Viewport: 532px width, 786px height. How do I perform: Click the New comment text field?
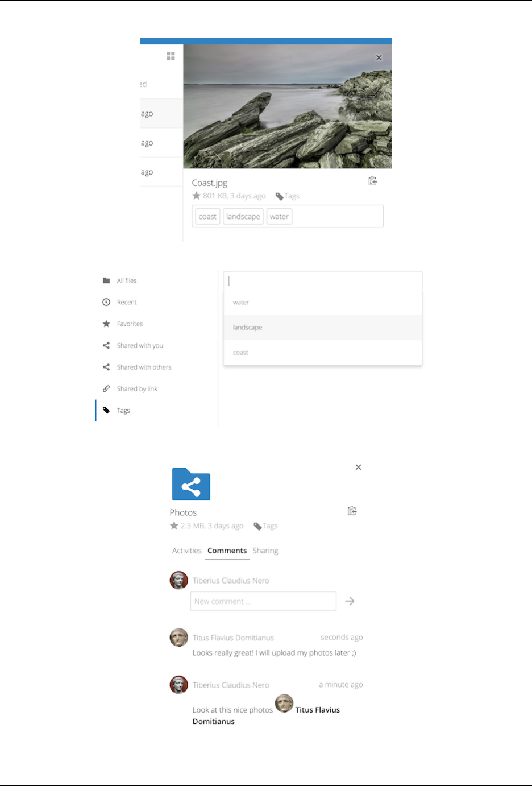[x=263, y=601]
